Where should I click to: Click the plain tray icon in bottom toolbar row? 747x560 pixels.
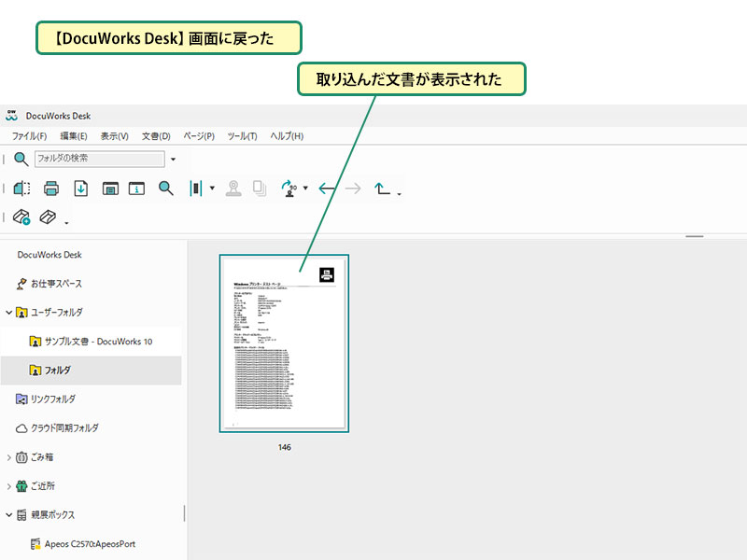[48, 217]
